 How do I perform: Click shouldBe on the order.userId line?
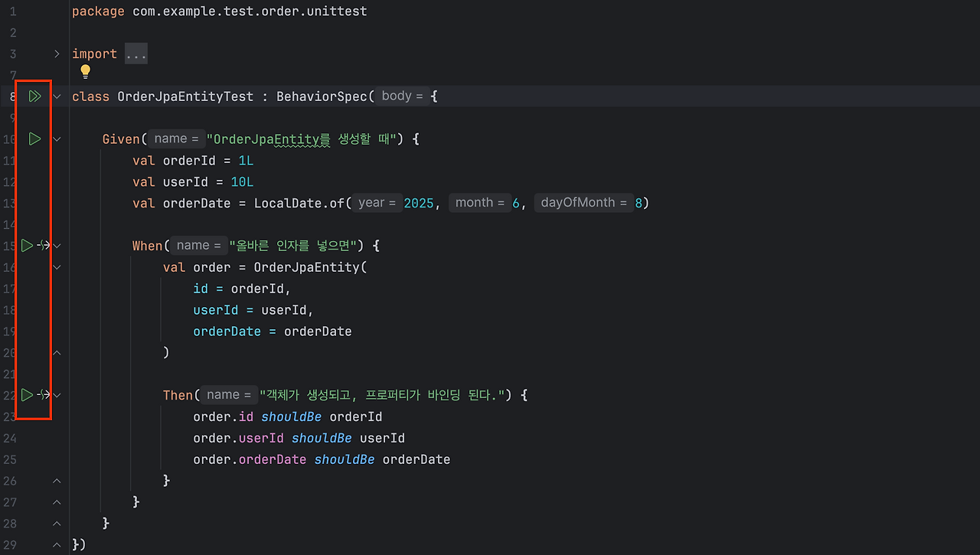322,439
